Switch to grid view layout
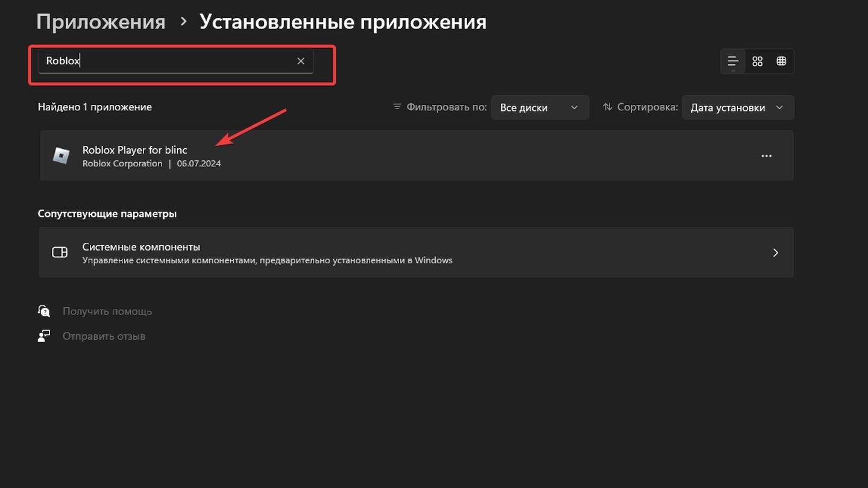The height and width of the screenshot is (488, 868). (758, 61)
